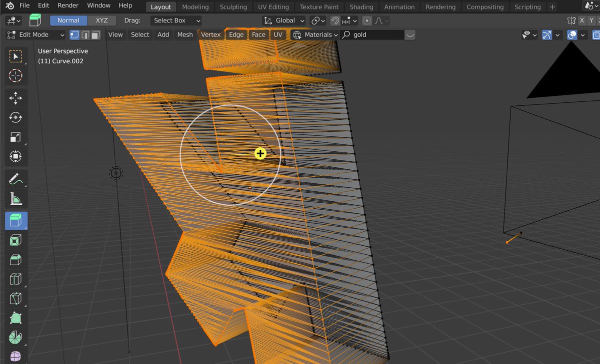This screenshot has width=600, height=364.
Task: Select the Measure tool
Action: pos(16,199)
